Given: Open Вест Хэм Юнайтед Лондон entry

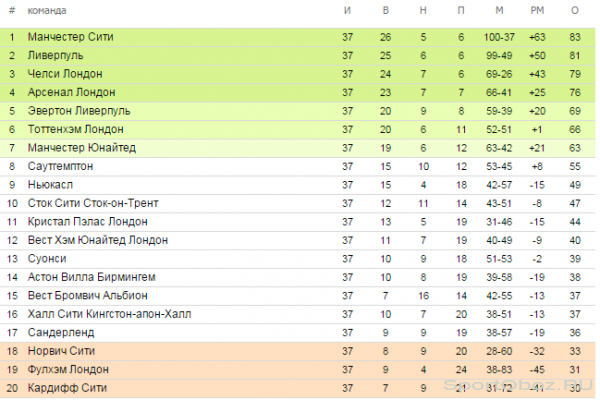Looking at the screenshot, I should 98,240.
